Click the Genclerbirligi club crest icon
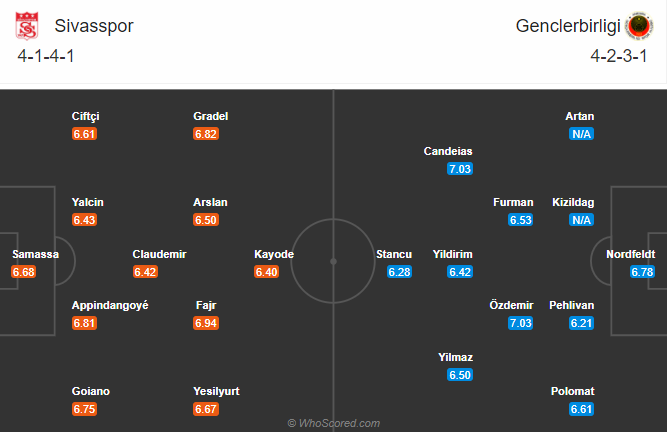This screenshot has height=432, width=667. pos(638,26)
